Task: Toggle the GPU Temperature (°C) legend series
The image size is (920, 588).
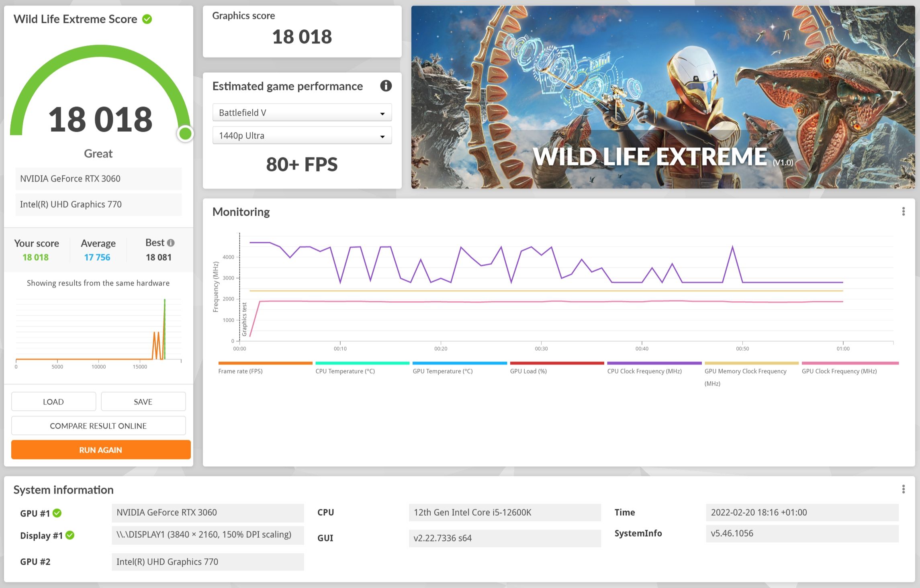Action: (460, 369)
